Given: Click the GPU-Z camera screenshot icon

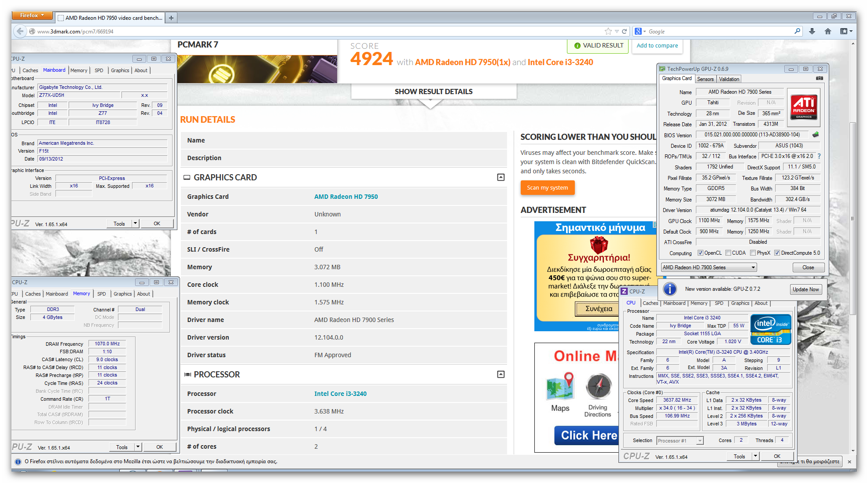Looking at the screenshot, I should point(819,78).
